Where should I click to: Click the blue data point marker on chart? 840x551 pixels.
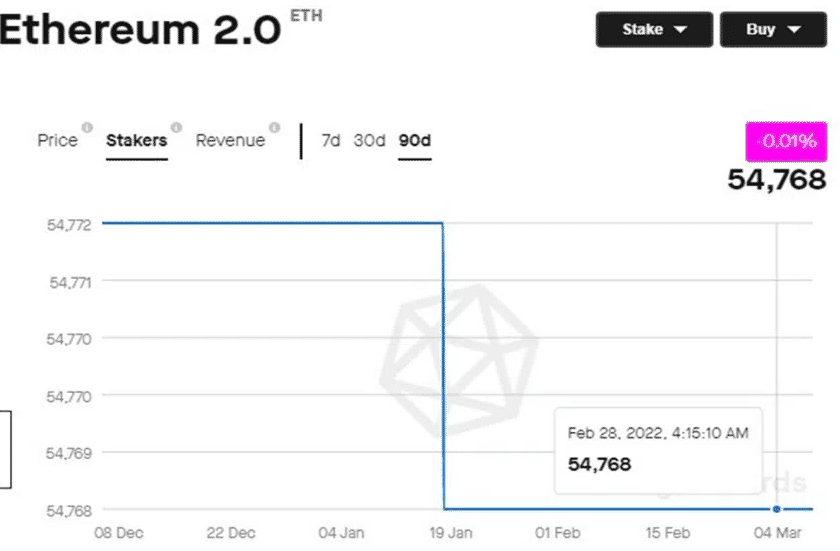(777, 509)
